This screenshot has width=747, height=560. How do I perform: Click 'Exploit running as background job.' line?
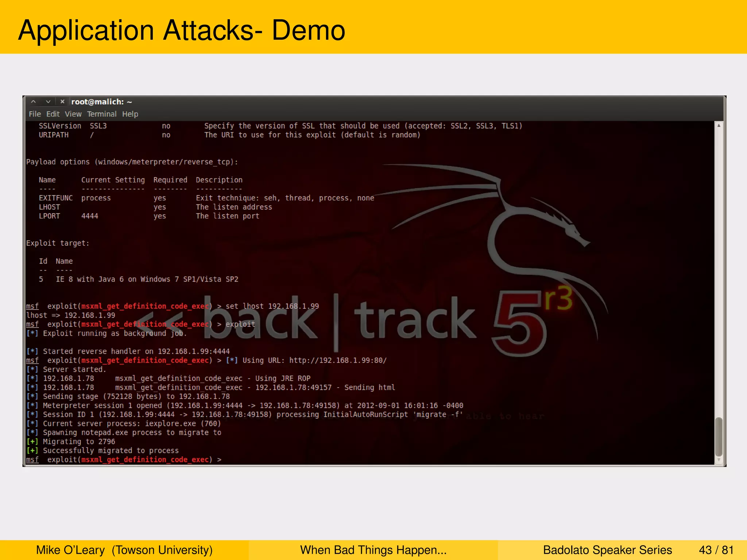click(107, 333)
